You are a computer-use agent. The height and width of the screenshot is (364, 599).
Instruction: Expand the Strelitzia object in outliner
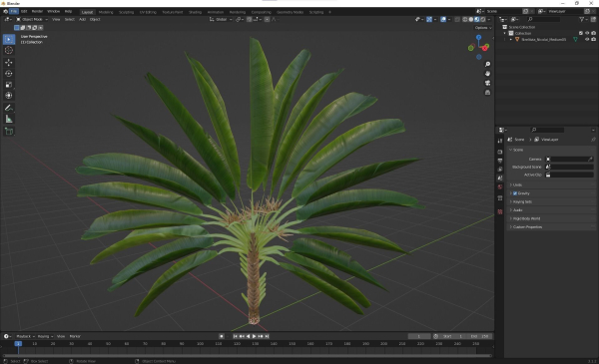click(x=511, y=39)
